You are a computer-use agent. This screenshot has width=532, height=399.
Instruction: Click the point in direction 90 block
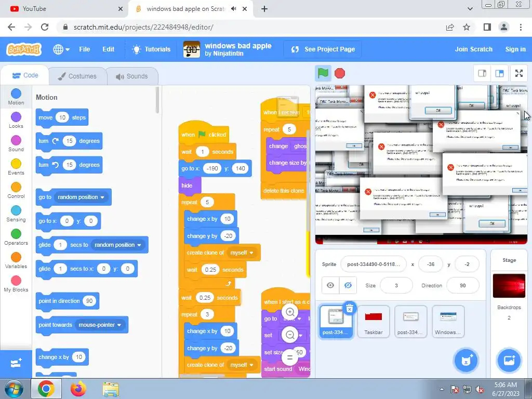pos(67,301)
